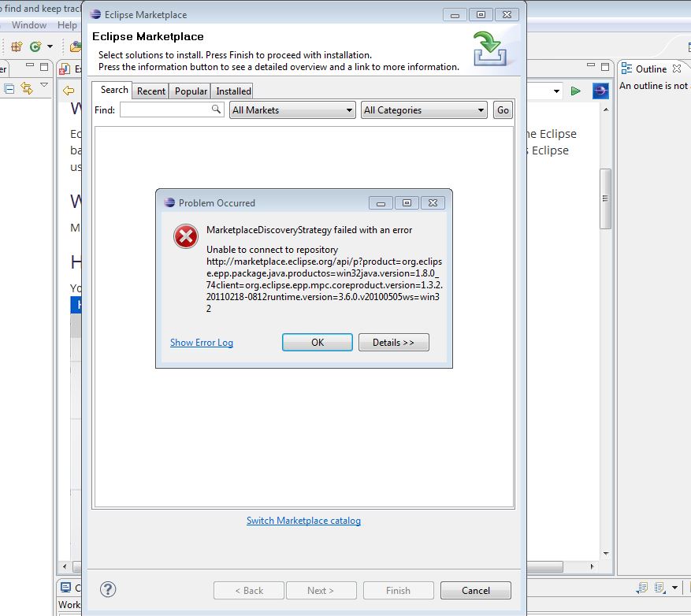Image resolution: width=691 pixels, height=616 pixels.
Task: Maximize the Problem Occurred dialog
Action: coord(407,202)
